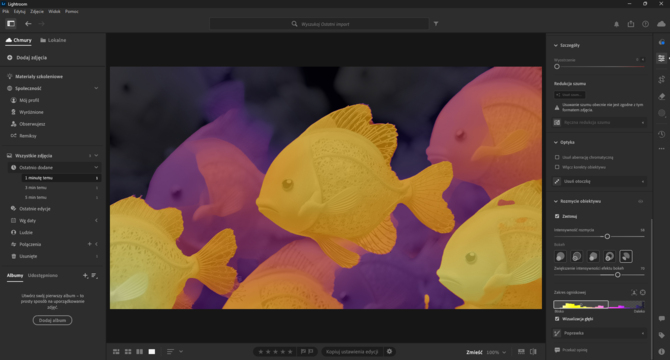Open the comments speech bubble icon
This screenshot has height=360, width=670.
pyautogui.click(x=661, y=319)
